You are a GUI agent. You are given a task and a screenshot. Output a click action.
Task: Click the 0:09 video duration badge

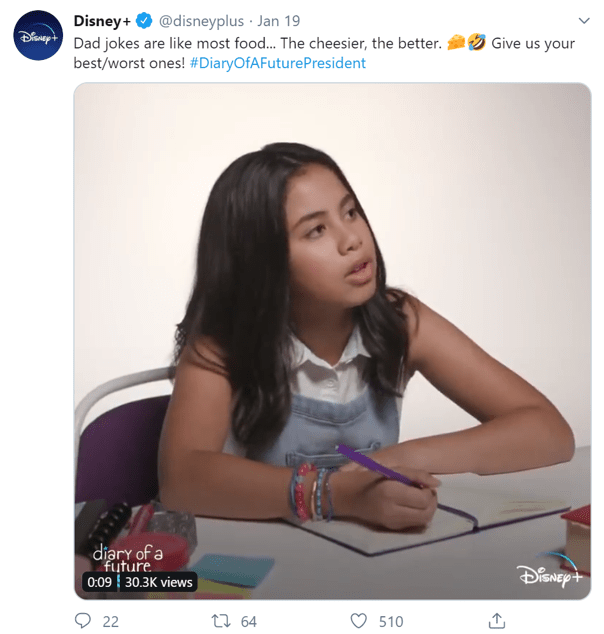coord(99,582)
